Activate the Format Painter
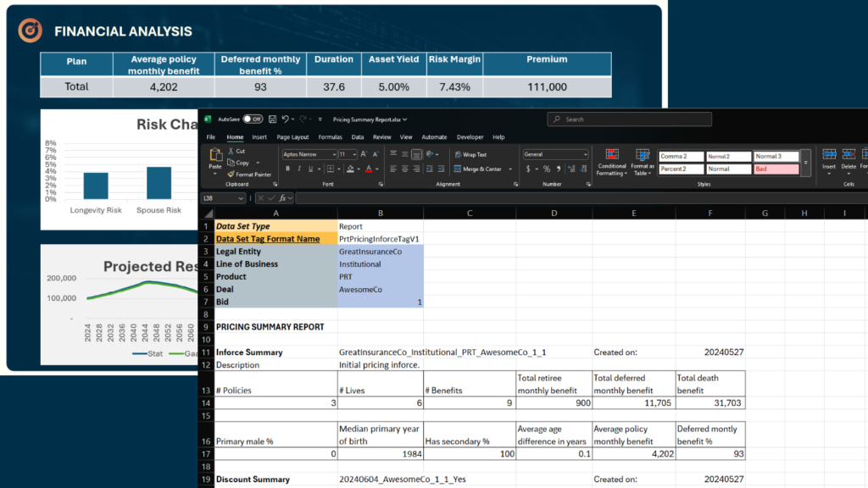 point(249,175)
